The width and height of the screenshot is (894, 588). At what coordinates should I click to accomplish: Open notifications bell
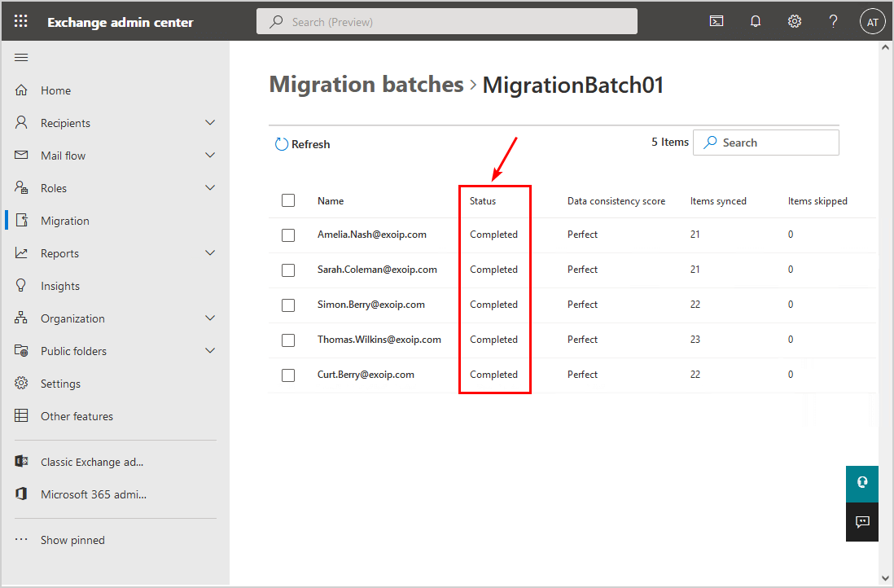[756, 20]
